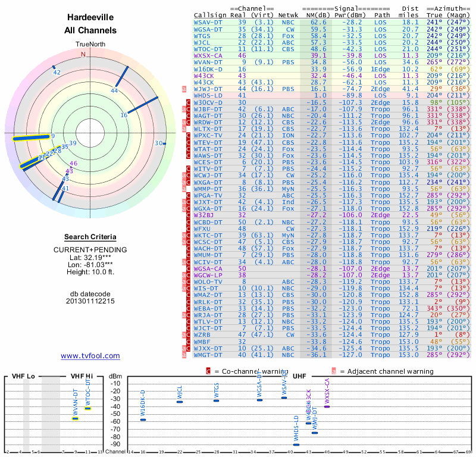Click the channel 44 bar on radar plot
The image size is (476, 457).
122,77
